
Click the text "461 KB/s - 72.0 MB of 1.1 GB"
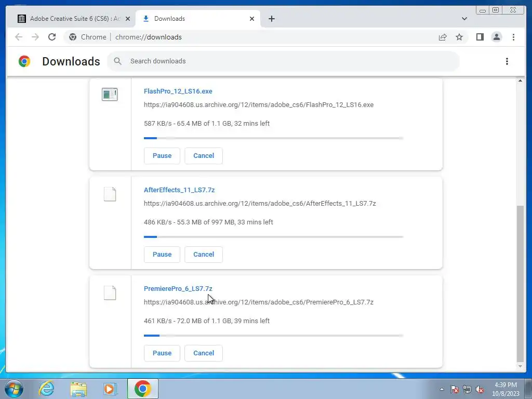[188, 321]
